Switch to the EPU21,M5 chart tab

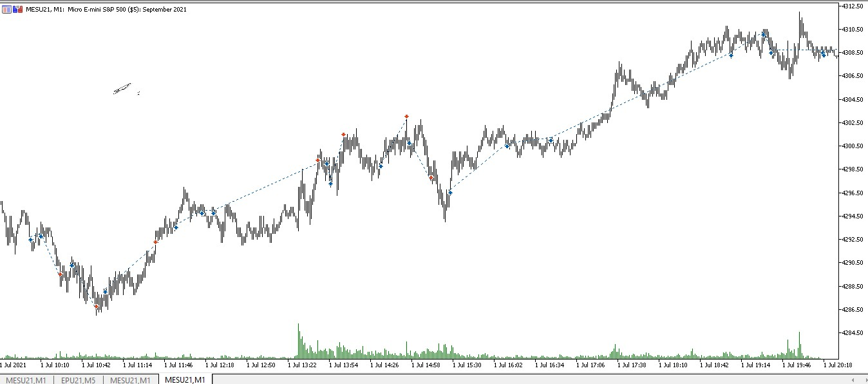click(79, 380)
